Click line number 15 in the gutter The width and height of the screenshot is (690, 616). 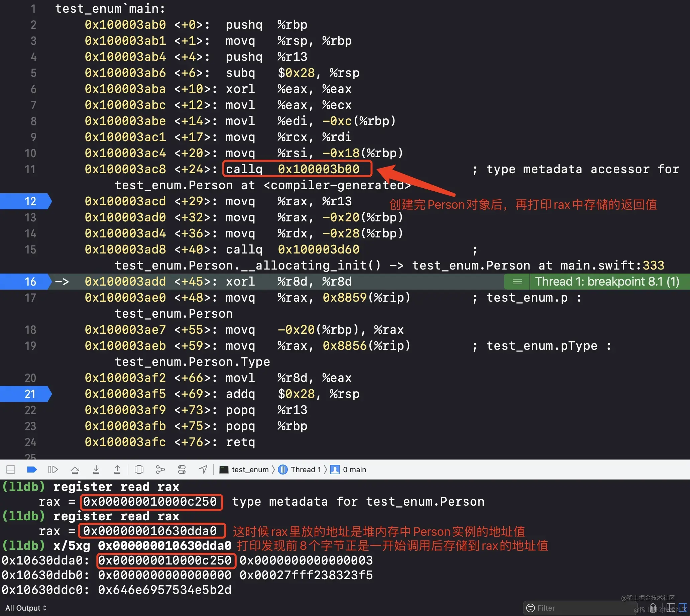click(x=30, y=249)
